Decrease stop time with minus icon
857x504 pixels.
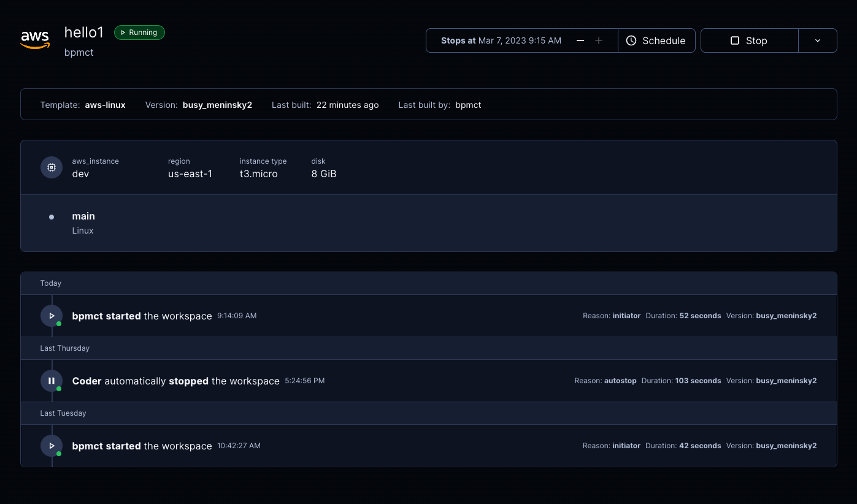point(580,40)
